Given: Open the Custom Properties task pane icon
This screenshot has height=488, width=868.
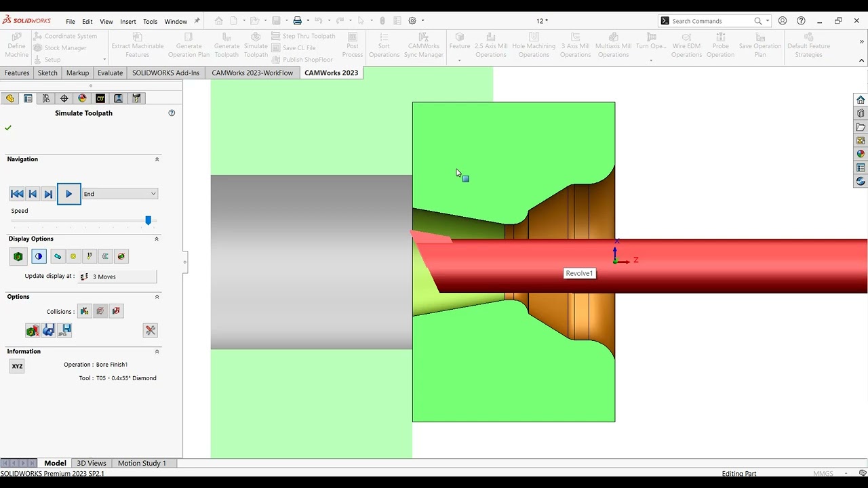Looking at the screenshot, I should tap(861, 167).
